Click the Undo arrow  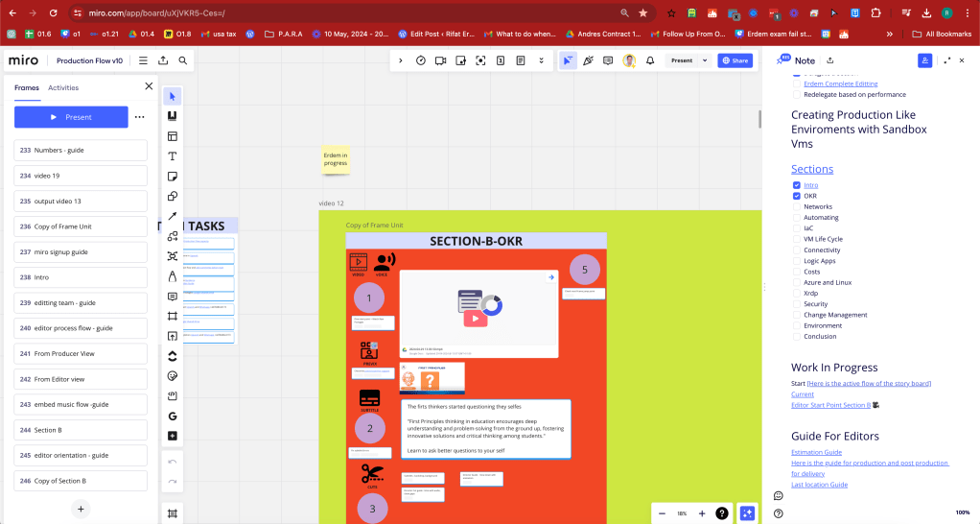tap(173, 462)
